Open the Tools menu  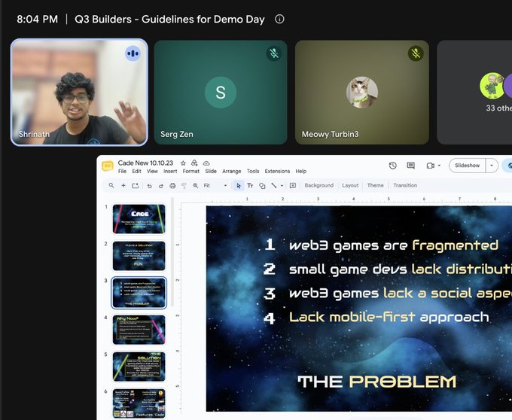(253, 172)
